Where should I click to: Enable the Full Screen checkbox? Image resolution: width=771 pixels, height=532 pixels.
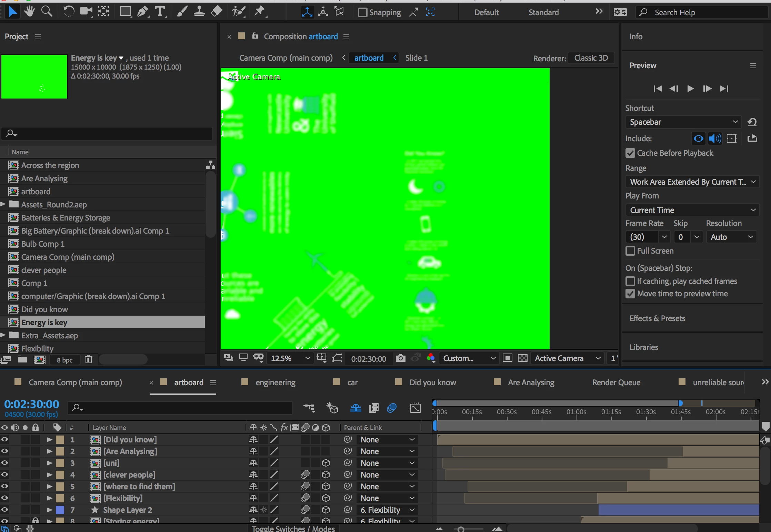pos(630,251)
